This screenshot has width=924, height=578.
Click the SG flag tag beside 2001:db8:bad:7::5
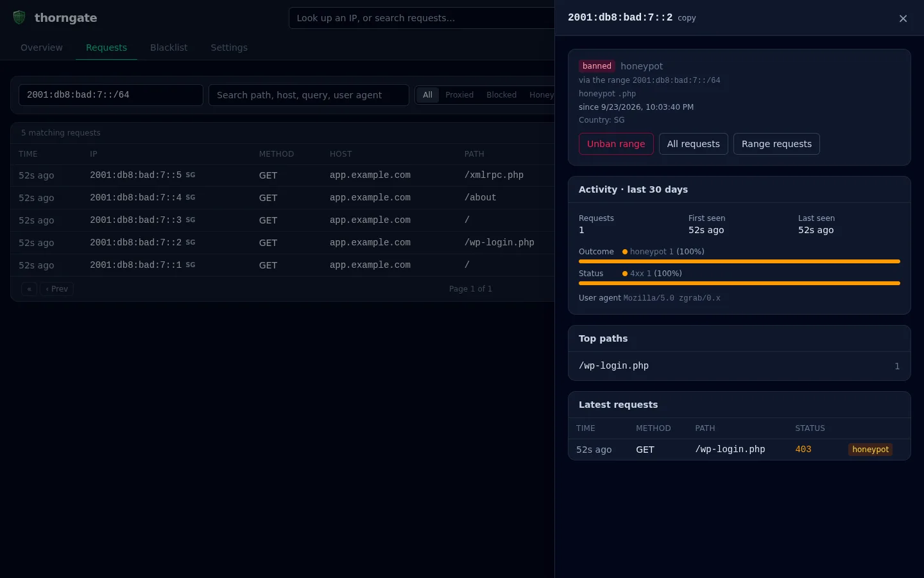pos(191,175)
